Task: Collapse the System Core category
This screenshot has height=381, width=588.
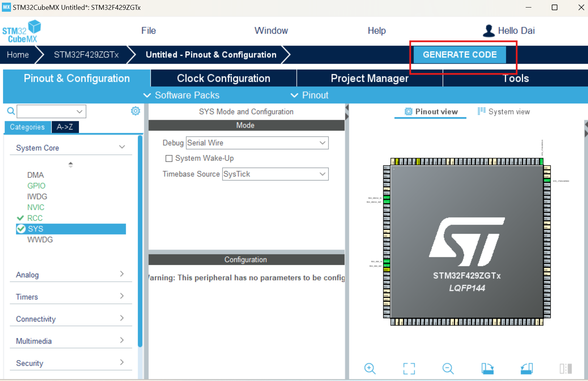Action: point(122,147)
